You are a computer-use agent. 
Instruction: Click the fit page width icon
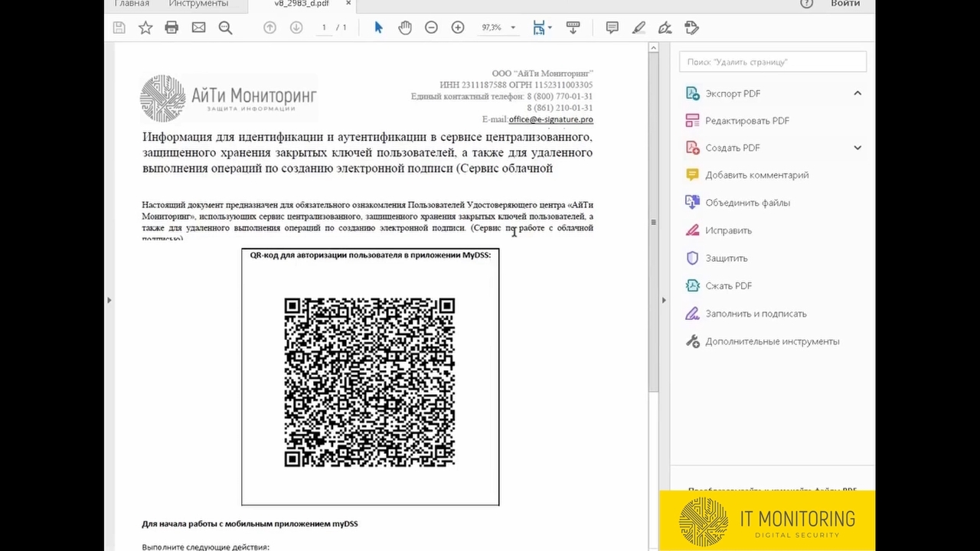(x=539, y=28)
